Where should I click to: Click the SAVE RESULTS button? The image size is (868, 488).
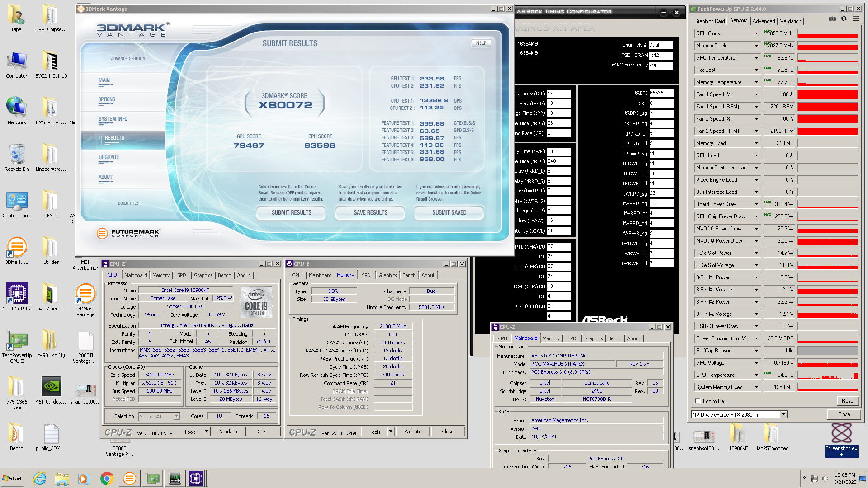click(x=370, y=213)
